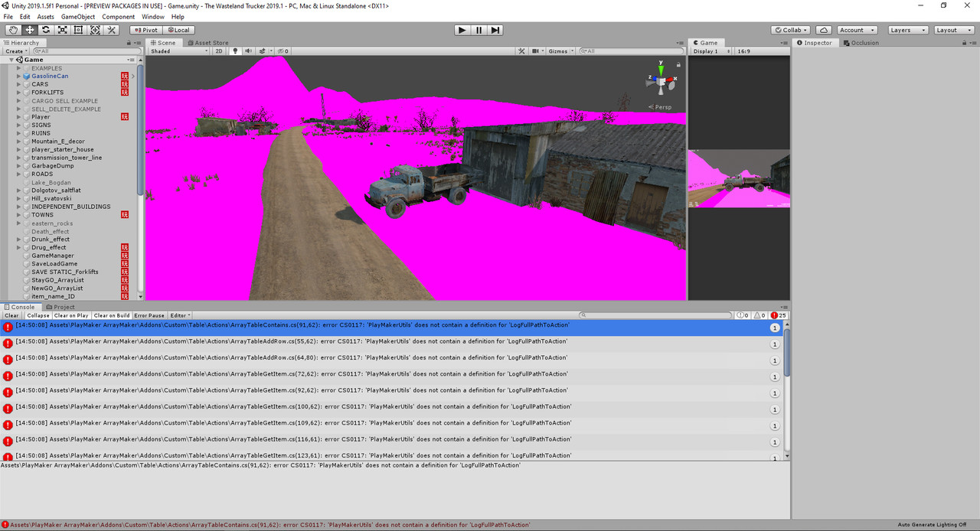This screenshot has width=980, height=531.
Task: Click the Pause button
Action: tap(479, 30)
